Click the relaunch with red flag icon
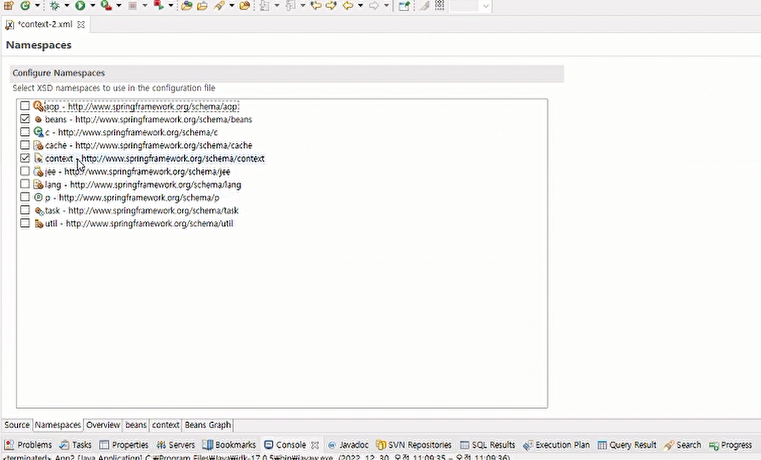Viewport: 761px width, 460px height. [x=158, y=5]
